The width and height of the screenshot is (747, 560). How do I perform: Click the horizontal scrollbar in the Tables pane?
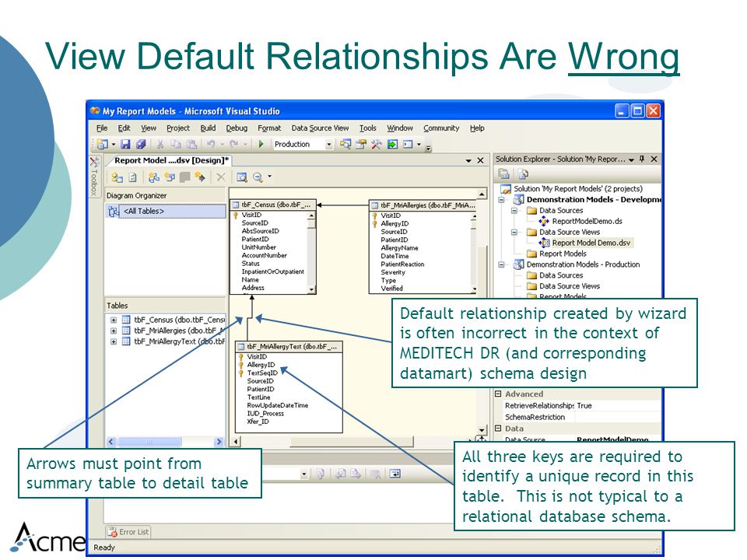click(165, 442)
